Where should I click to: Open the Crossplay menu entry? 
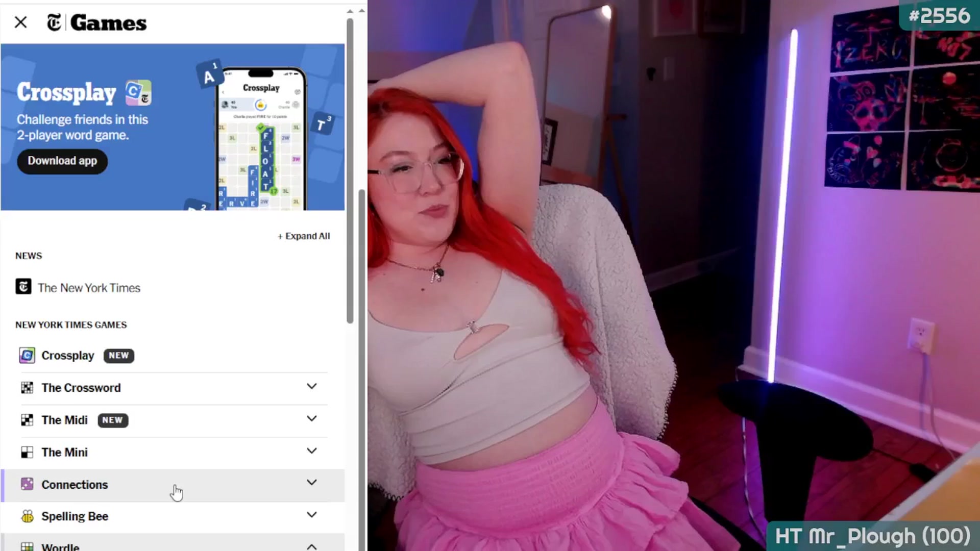pyautogui.click(x=68, y=356)
